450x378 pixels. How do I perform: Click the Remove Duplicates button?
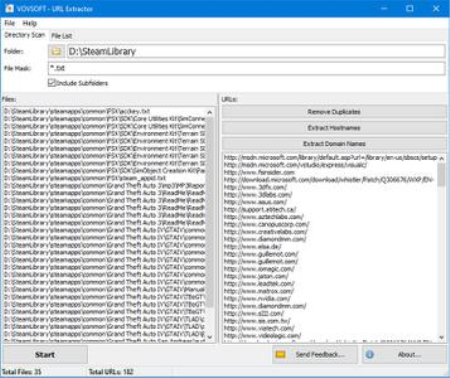[x=334, y=112]
